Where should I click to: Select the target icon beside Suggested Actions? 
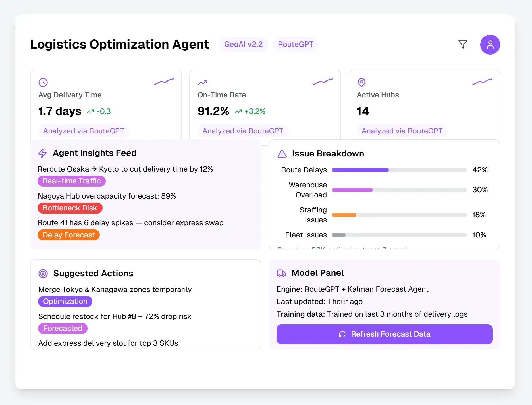pos(43,274)
